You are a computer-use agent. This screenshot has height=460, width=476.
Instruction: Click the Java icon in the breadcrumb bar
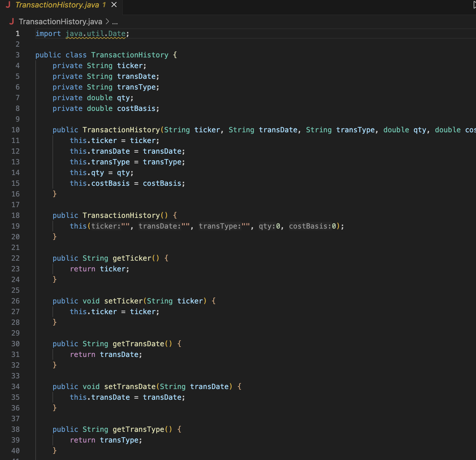click(x=12, y=21)
